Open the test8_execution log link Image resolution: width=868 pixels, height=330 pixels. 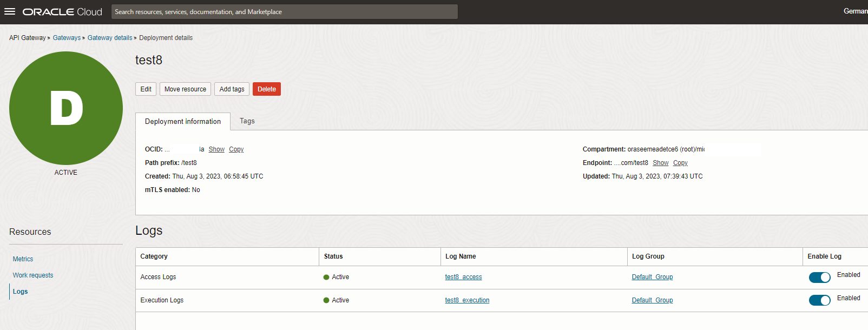(x=467, y=300)
